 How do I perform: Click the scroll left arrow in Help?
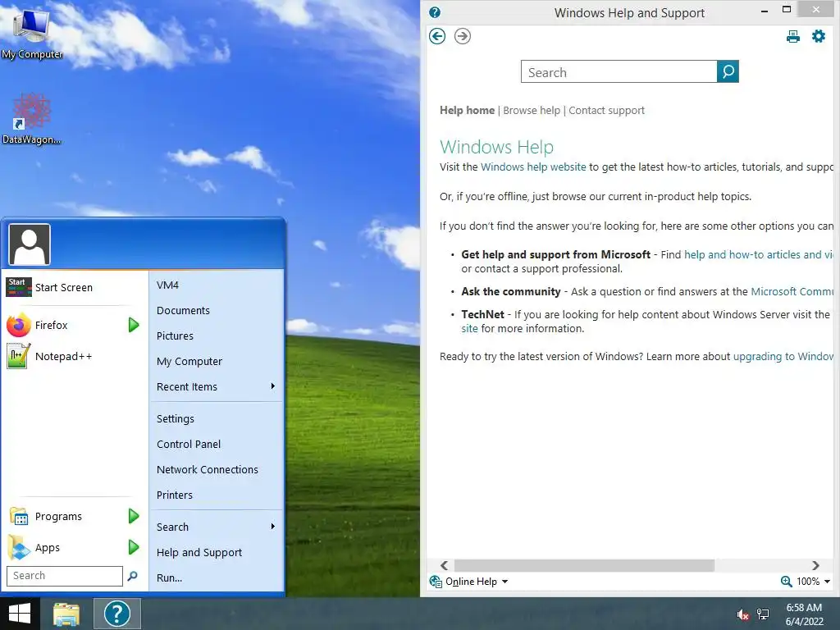444,565
